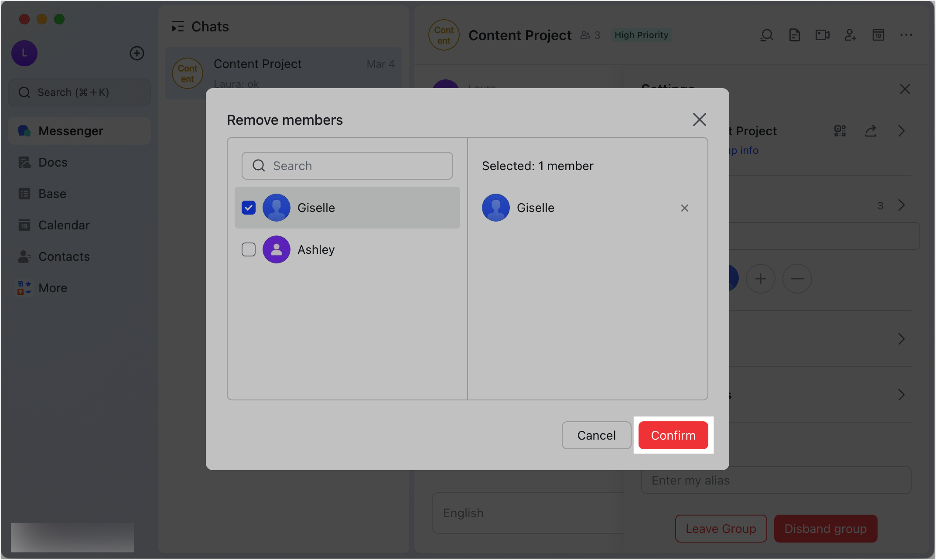
Task: Show the group QR code
Action: (x=840, y=131)
